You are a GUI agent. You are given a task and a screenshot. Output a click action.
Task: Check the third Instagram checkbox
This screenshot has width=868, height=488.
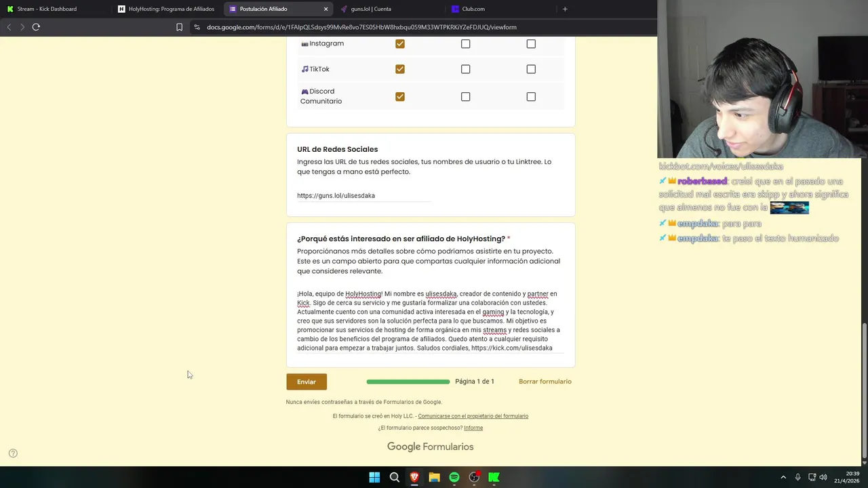pyautogui.click(x=531, y=44)
